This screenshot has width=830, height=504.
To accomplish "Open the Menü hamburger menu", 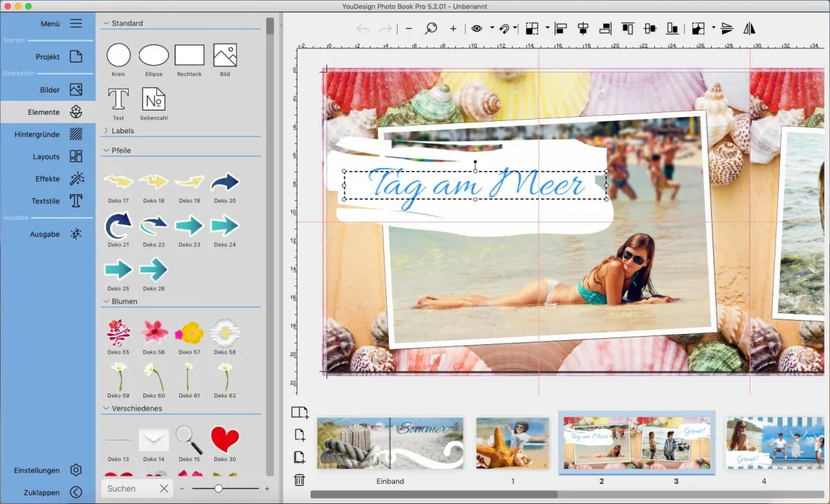I will click(75, 24).
